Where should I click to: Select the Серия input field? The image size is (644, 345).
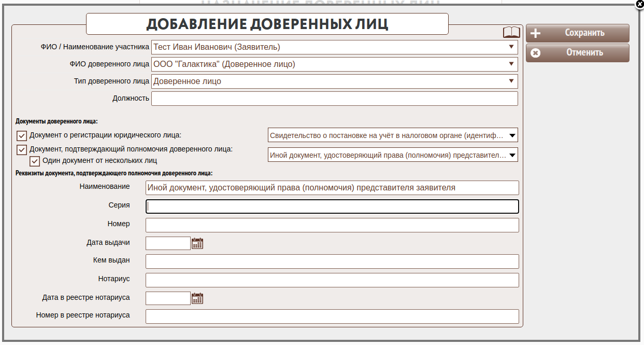pos(332,206)
